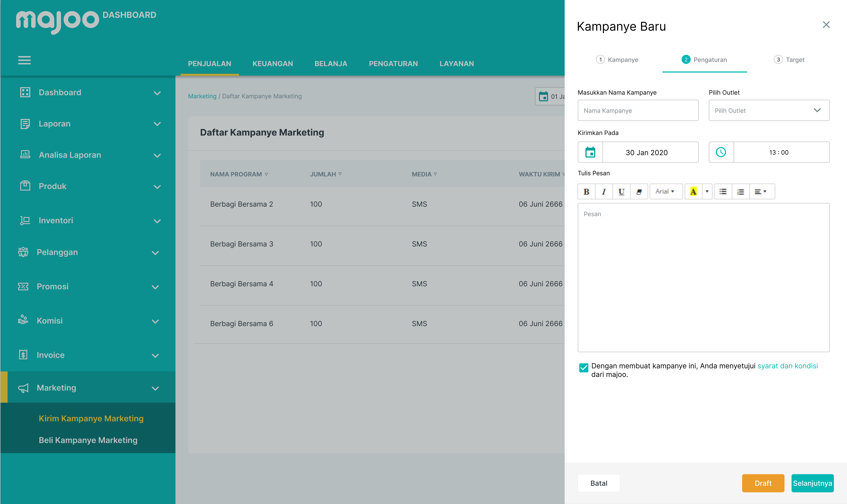Click the Nama Kampanye input field
The image size is (847, 504).
click(638, 110)
